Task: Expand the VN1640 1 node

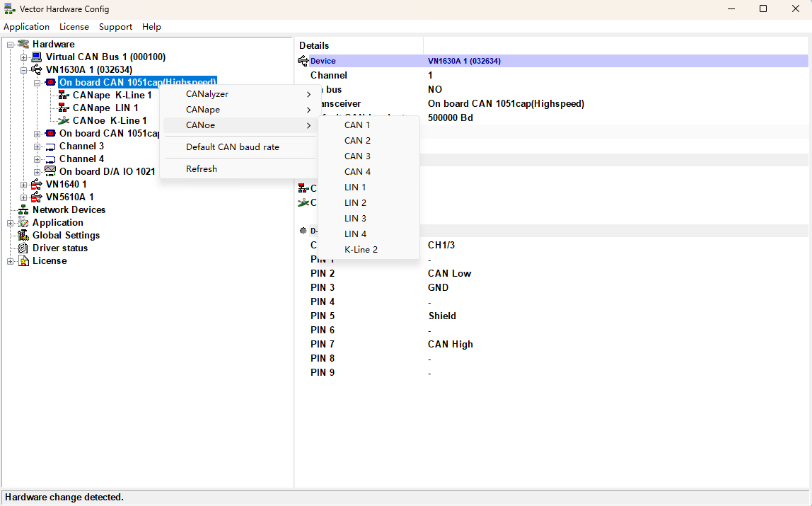Action: [x=23, y=185]
